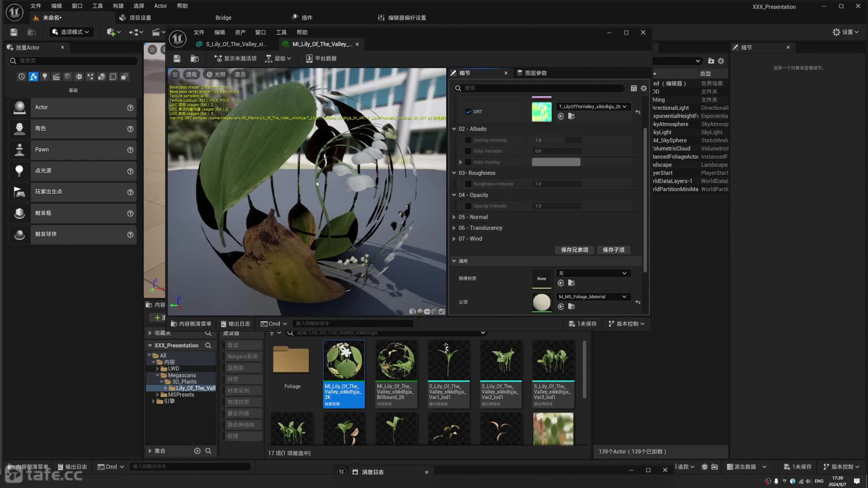Collapse the 02 - Albedo section
The width and height of the screenshot is (868, 488).
point(454,129)
